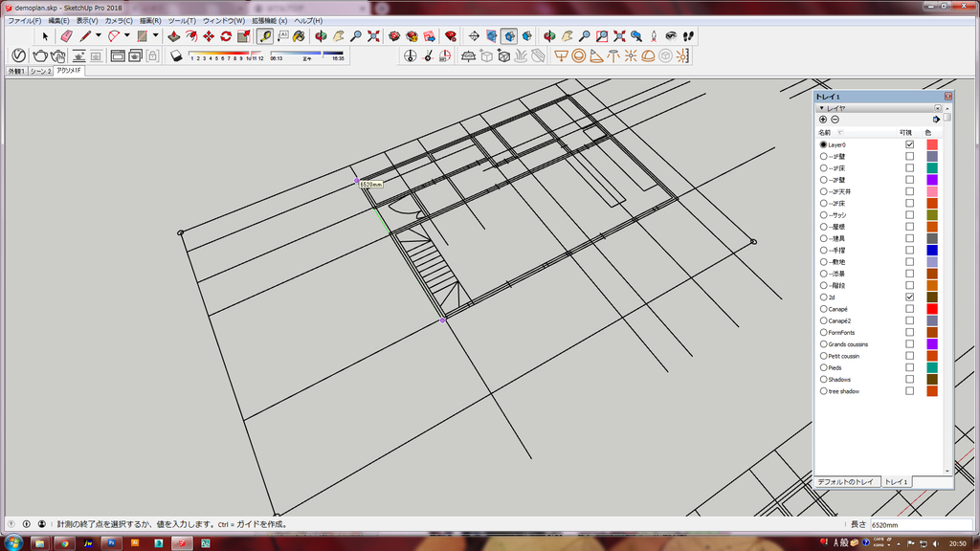The image size is (980, 551).
Task: Select the Zoom Window tool
Action: (601, 36)
